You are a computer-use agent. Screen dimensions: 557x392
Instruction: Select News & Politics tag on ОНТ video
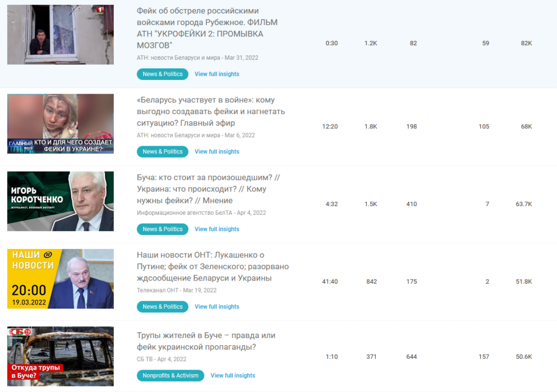(x=162, y=307)
